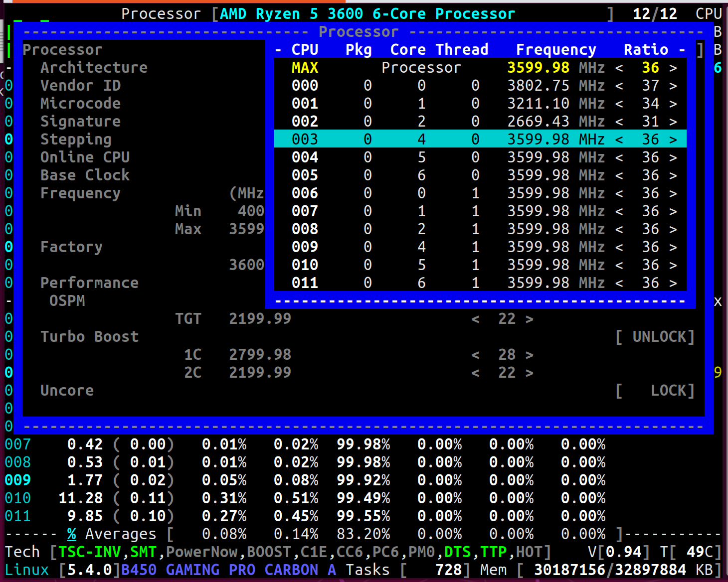
Task: Click the Ratio column header
Action: click(x=646, y=49)
